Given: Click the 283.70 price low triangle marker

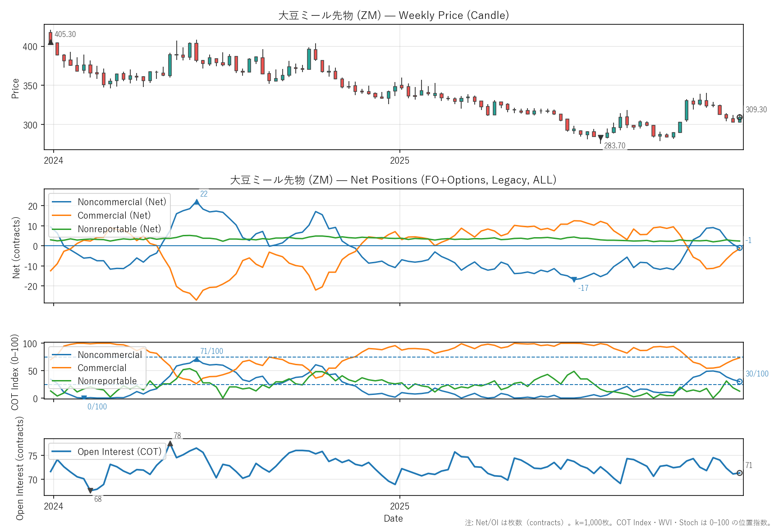Looking at the screenshot, I should (x=600, y=138).
